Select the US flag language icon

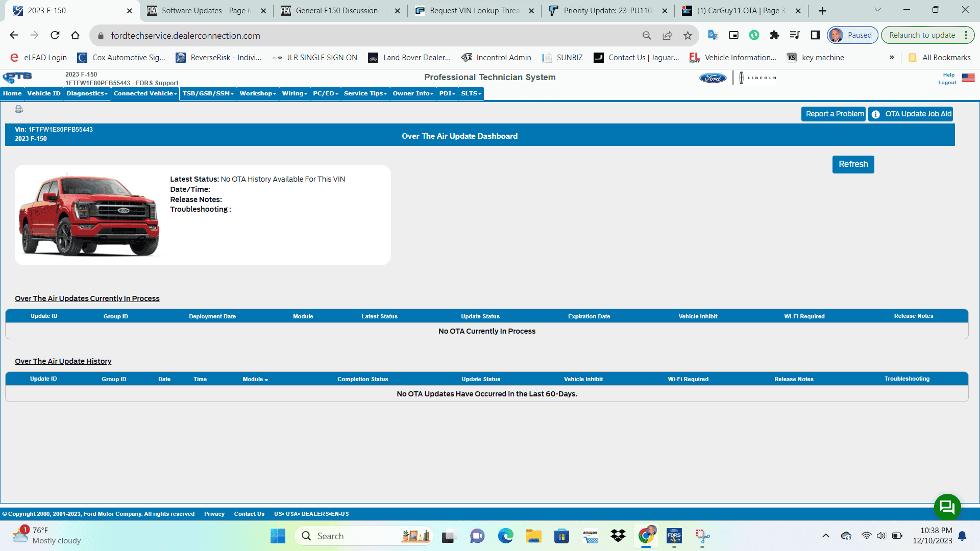[968, 78]
